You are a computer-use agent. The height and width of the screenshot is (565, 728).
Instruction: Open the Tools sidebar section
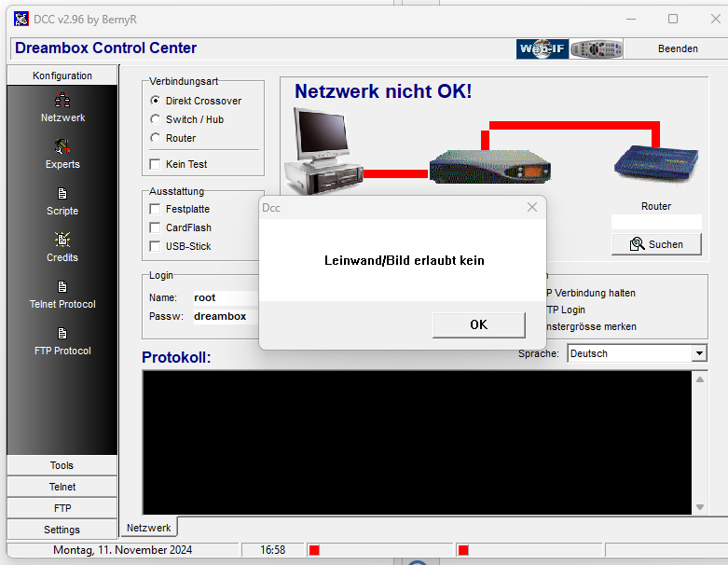62,465
